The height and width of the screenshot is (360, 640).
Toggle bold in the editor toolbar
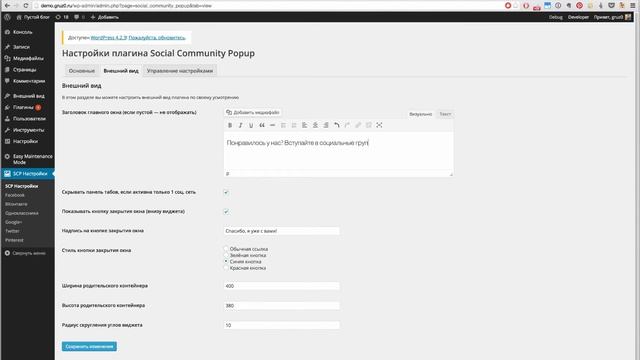[230, 125]
